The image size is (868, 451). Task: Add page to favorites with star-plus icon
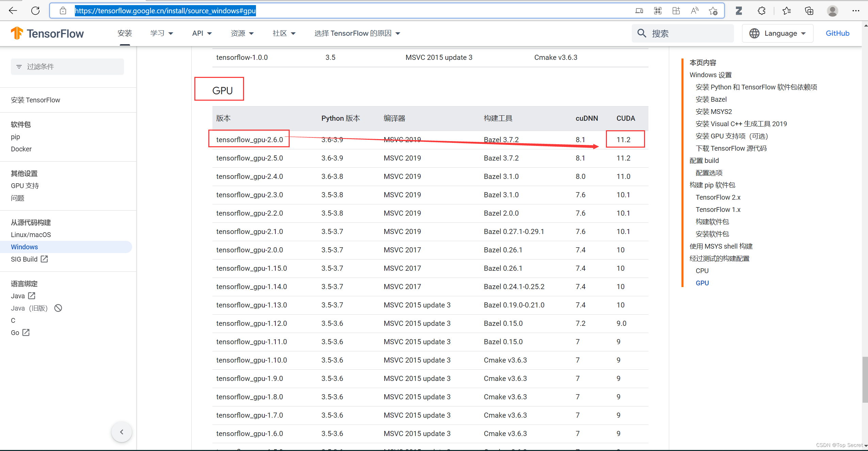[x=713, y=11]
